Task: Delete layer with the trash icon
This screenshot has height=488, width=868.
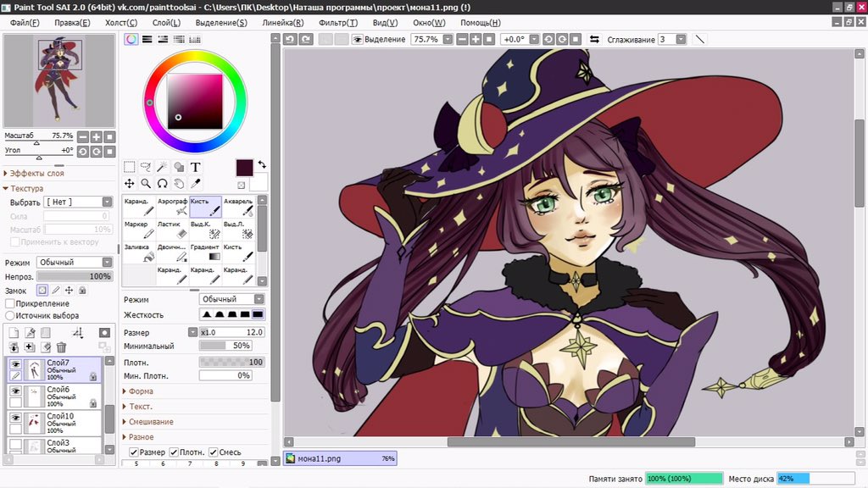Action: pyautogui.click(x=61, y=347)
